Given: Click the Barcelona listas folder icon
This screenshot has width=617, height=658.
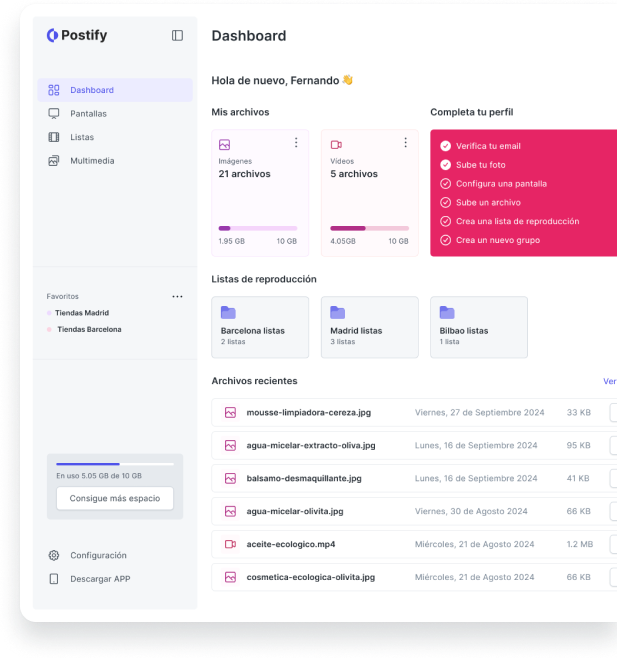Looking at the screenshot, I should point(228,313).
